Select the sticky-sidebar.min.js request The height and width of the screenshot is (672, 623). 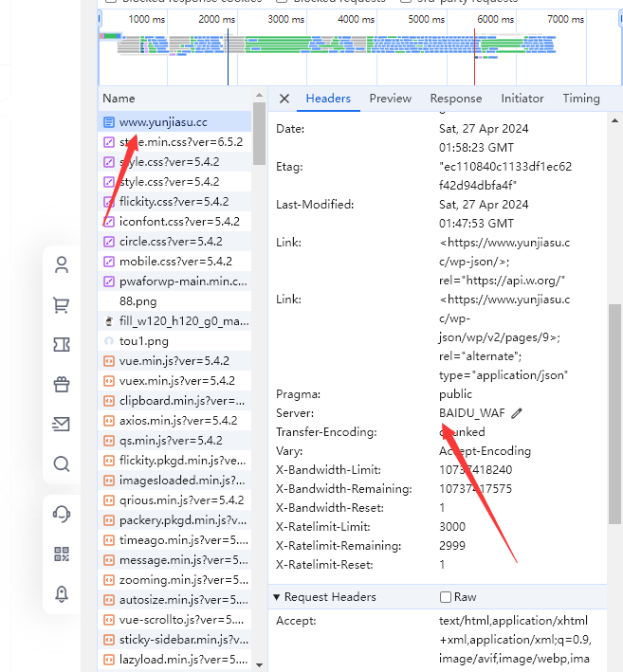click(174, 640)
